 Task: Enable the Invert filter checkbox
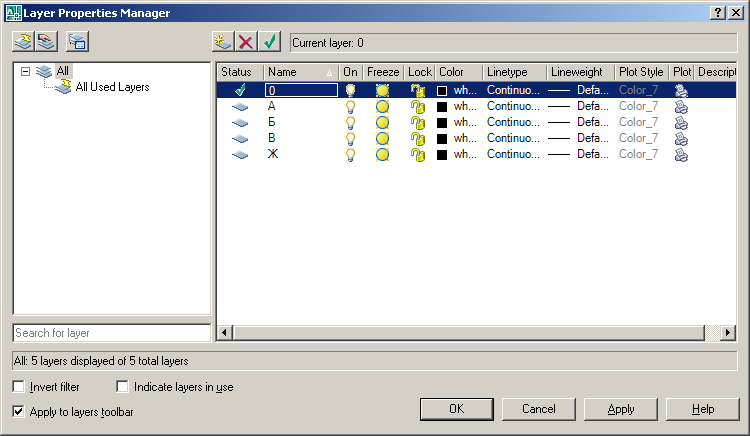pyautogui.click(x=19, y=386)
